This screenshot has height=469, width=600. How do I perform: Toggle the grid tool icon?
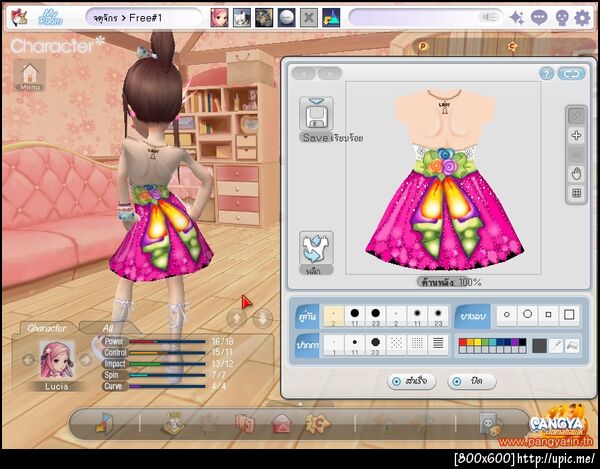click(577, 193)
